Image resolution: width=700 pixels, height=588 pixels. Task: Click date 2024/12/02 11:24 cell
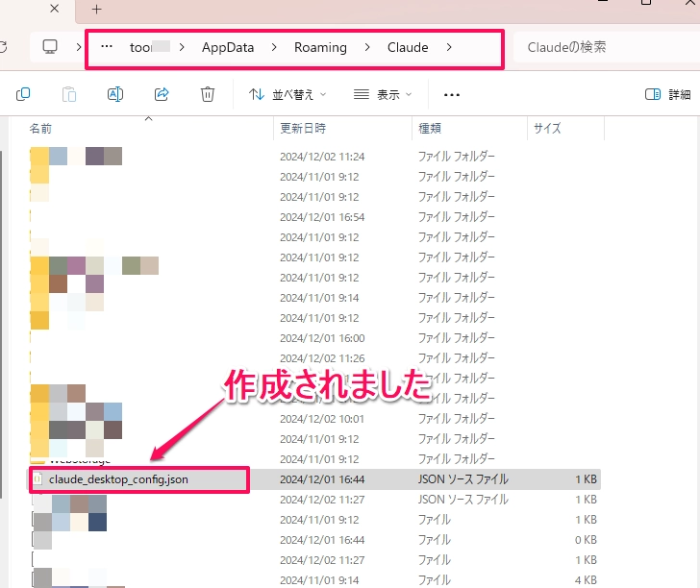[322, 157]
